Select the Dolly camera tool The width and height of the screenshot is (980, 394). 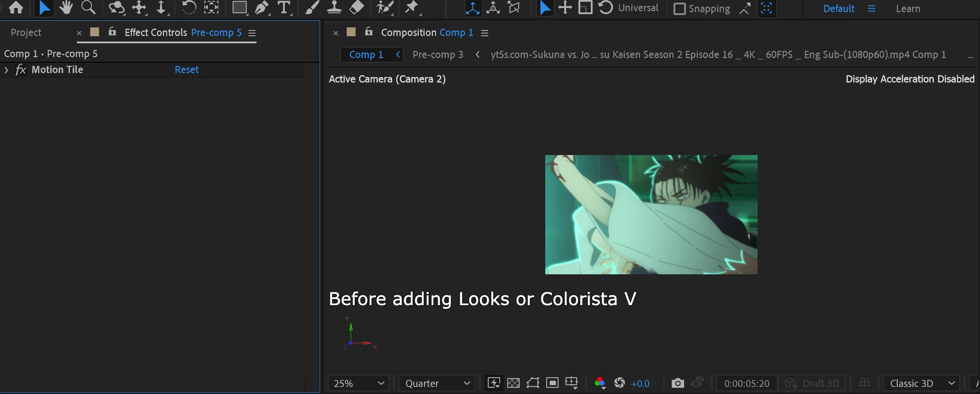(161, 8)
